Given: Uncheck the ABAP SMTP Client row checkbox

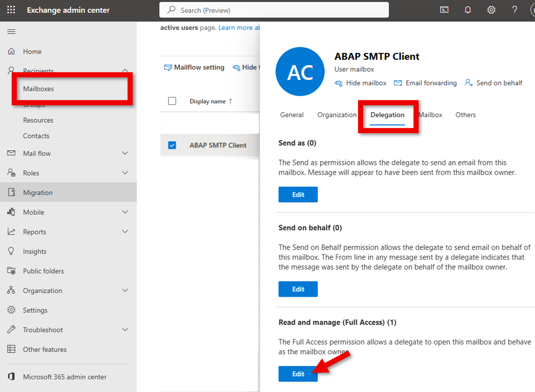Looking at the screenshot, I should (172, 145).
